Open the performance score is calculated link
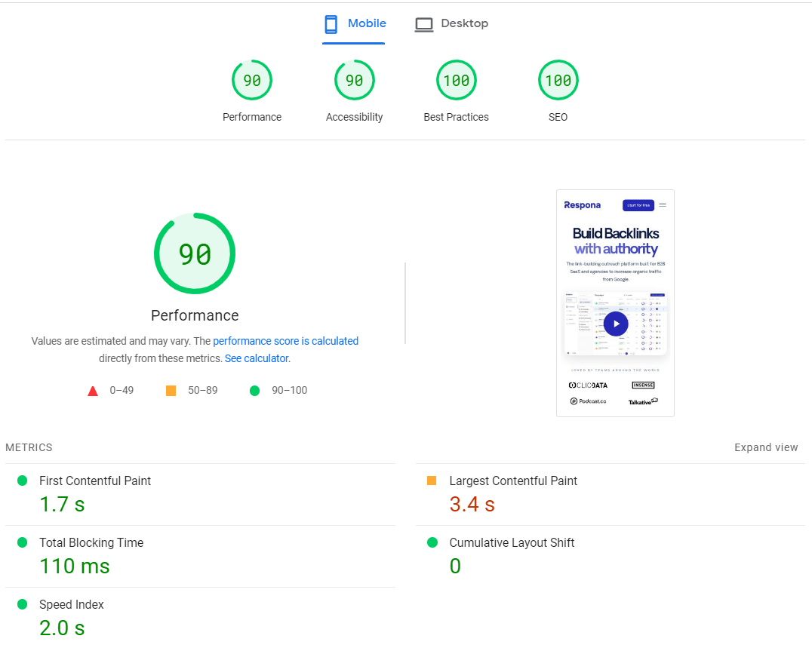 click(285, 341)
